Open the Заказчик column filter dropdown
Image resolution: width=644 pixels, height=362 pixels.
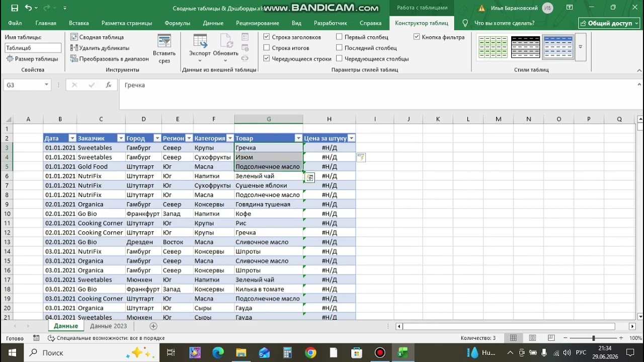pyautogui.click(x=121, y=138)
